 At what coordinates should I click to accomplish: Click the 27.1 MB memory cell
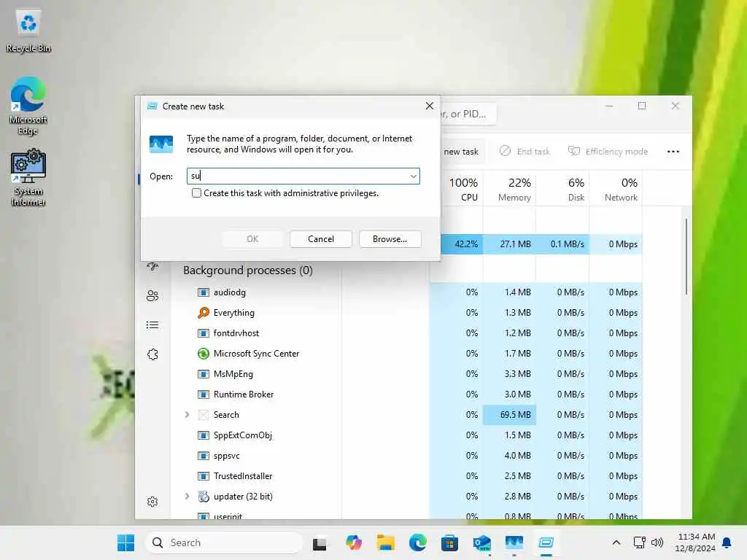[x=510, y=244]
